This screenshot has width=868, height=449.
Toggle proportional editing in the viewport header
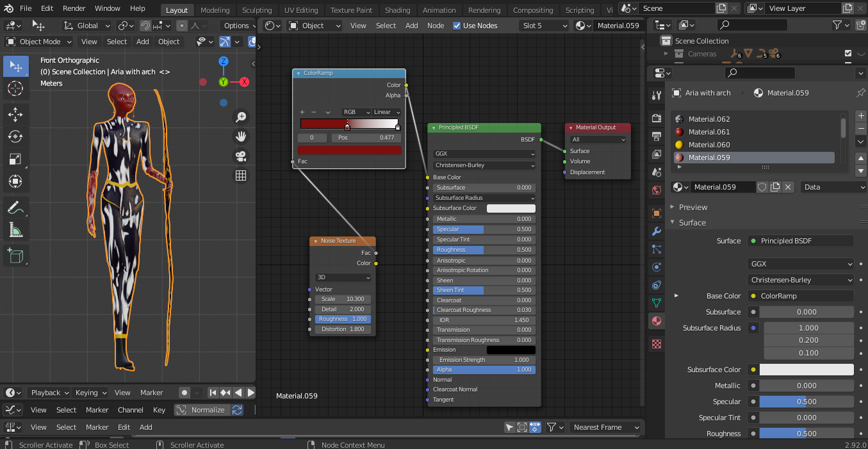pyautogui.click(x=182, y=26)
